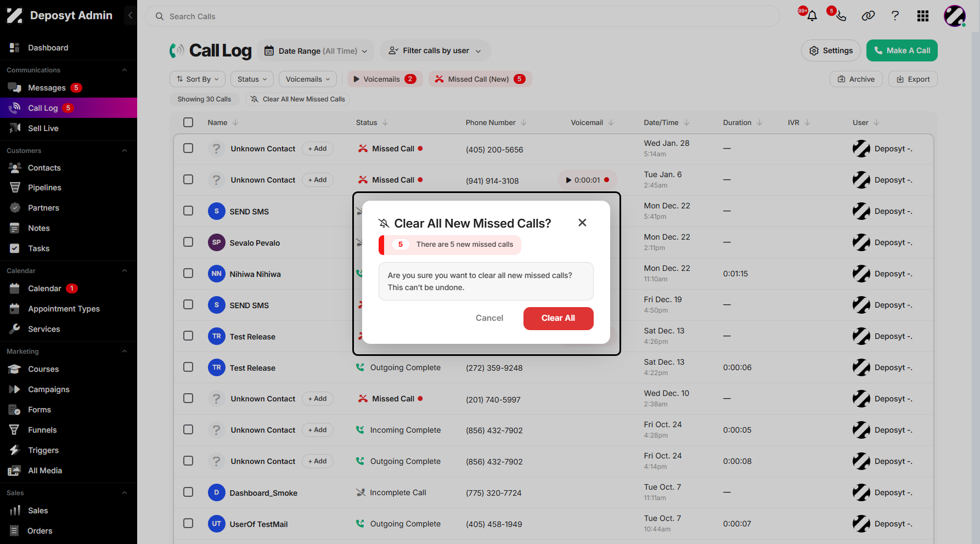980x544 pixels.
Task: Open the apps grid icon
Action: pyautogui.click(x=923, y=16)
